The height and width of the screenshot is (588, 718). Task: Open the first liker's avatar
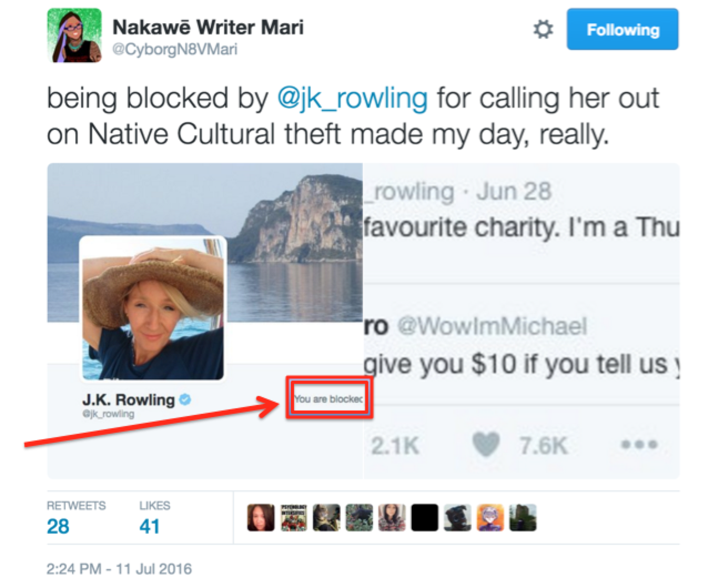[x=260, y=518]
